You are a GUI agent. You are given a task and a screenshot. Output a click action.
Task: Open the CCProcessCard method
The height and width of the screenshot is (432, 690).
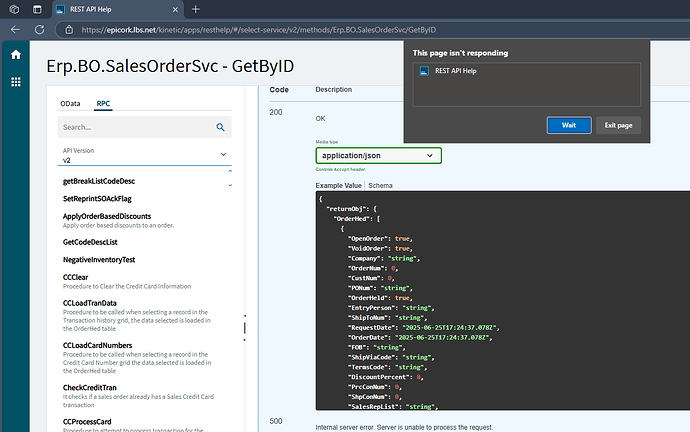coord(87,421)
